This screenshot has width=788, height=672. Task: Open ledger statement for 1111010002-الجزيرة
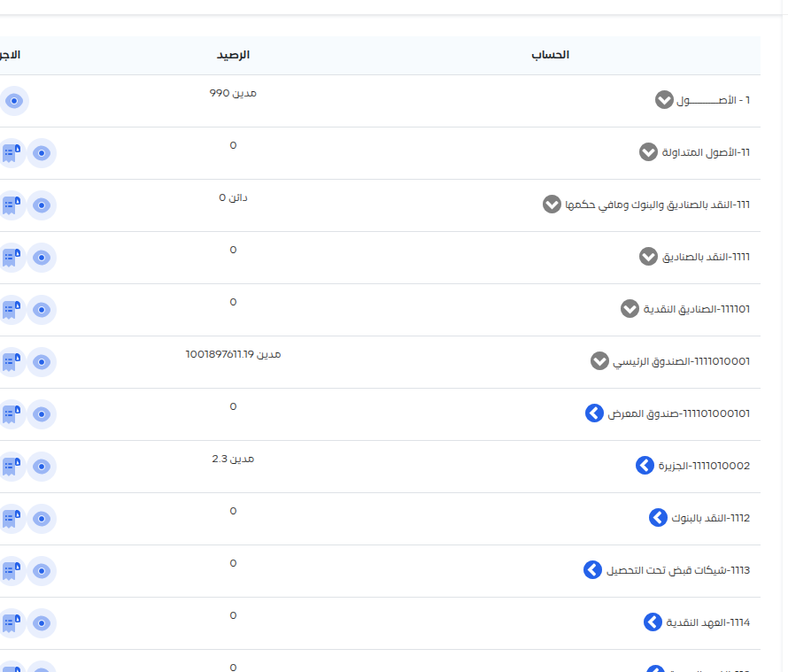[x=11, y=467]
